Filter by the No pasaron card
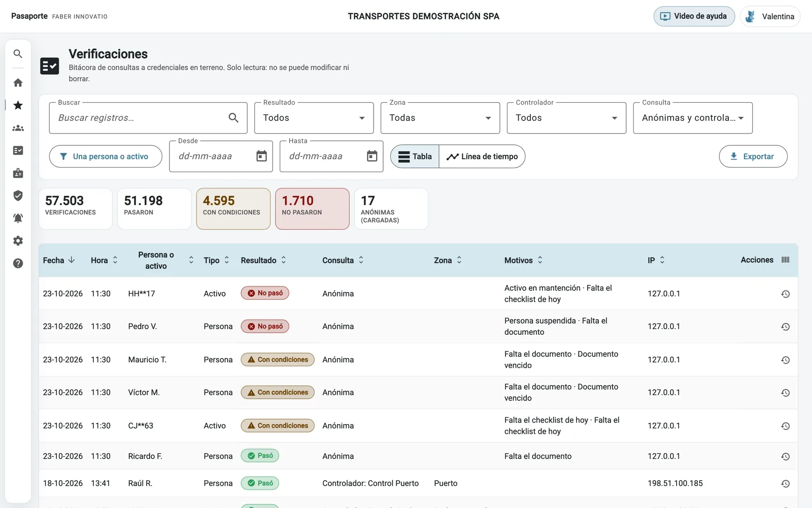The width and height of the screenshot is (812, 508). pos(312,209)
